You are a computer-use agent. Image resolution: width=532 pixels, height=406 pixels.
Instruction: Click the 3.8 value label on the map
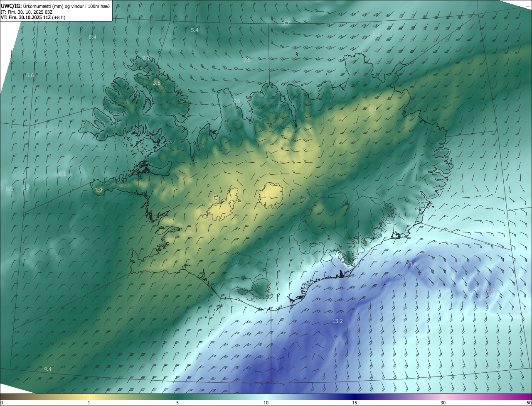click(157, 83)
